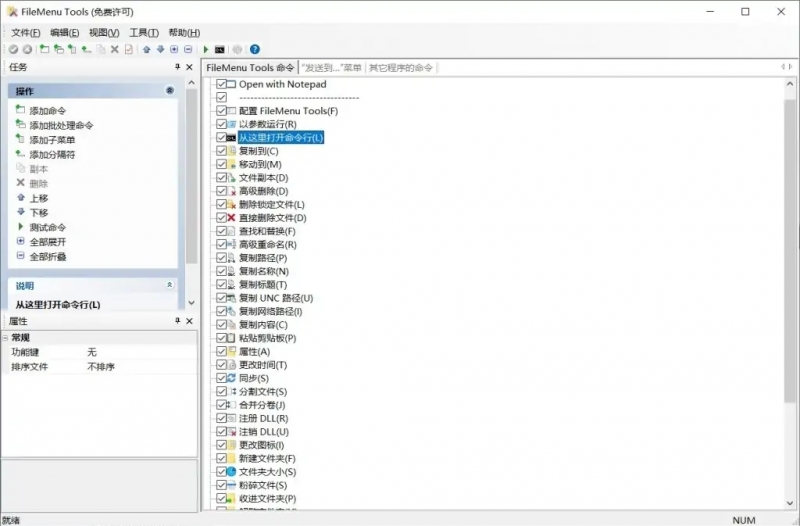Click the 任务 panel scroll-down arrow
This screenshot has width=800, height=526.
click(x=191, y=303)
